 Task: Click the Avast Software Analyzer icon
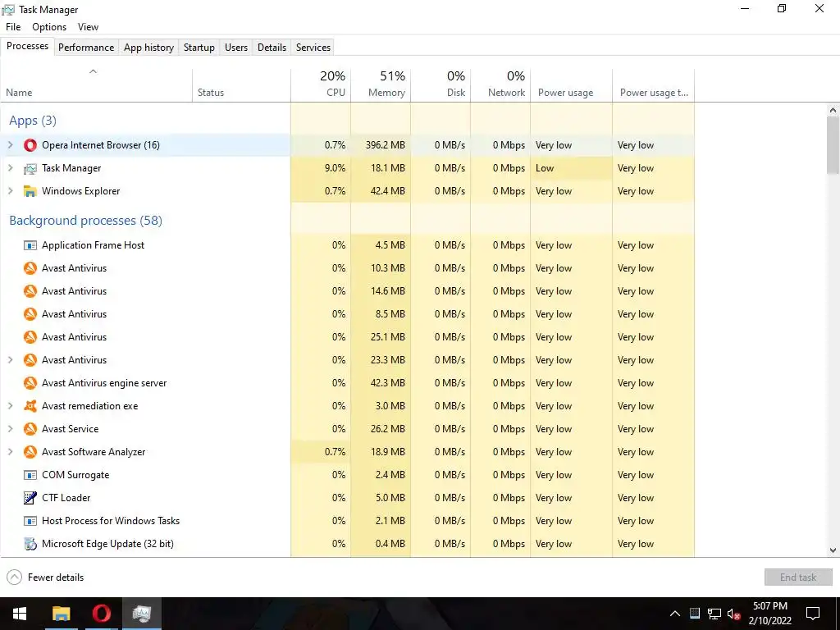(30, 452)
